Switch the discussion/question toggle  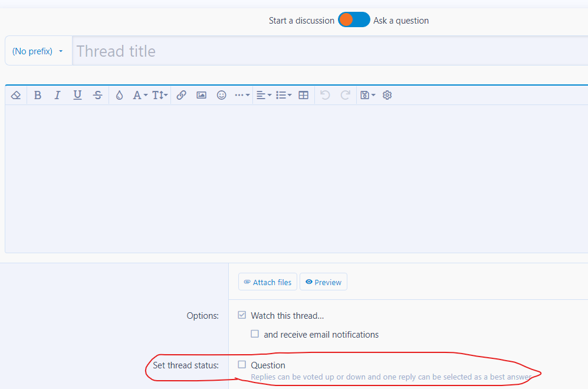click(x=354, y=20)
